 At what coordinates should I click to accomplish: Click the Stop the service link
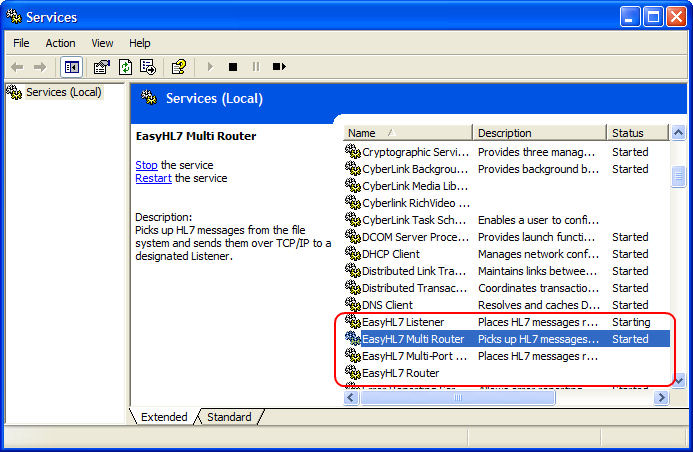146,165
